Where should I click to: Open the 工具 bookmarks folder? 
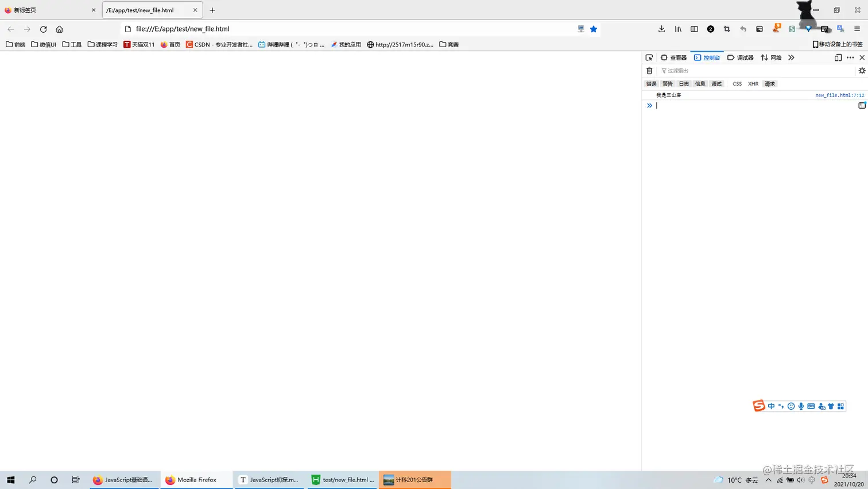tap(72, 44)
